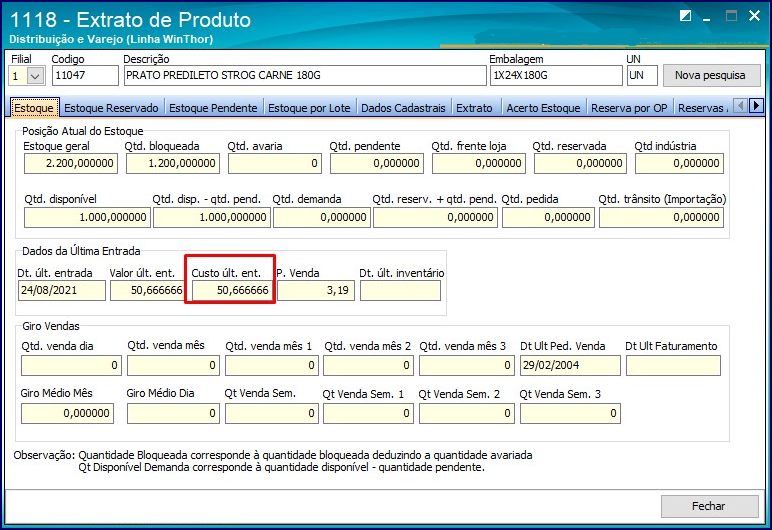This screenshot has width=772, height=530.
Task: Open the Estoque Pendente tab
Action: click(213, 108)
